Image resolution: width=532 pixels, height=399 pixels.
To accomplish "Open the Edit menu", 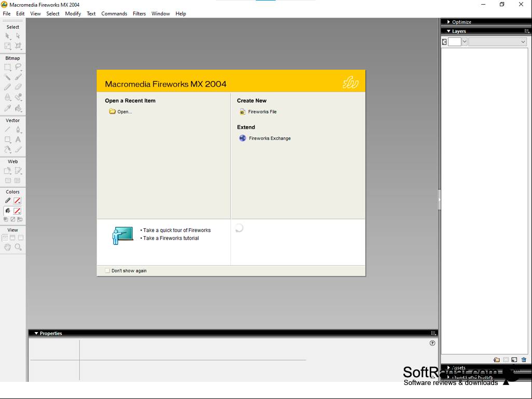I will pos(20,14).
